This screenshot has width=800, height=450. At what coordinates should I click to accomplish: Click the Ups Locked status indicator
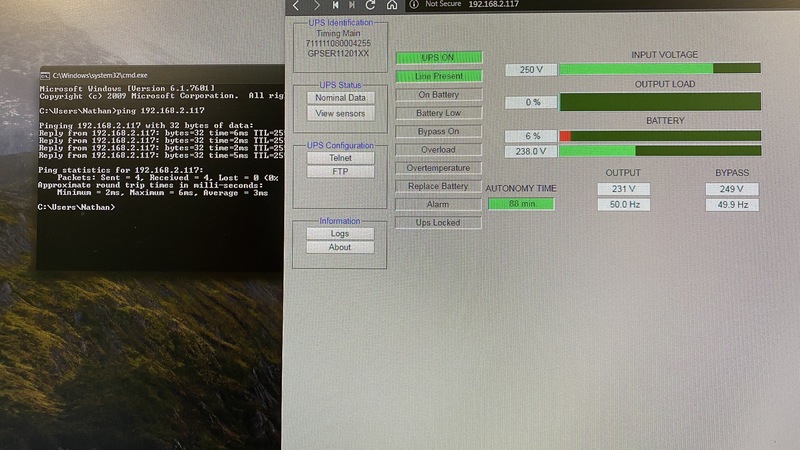point(439,222)
